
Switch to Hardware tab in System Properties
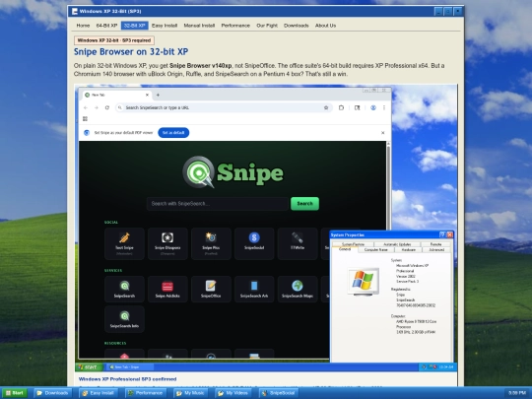click(x=409, y=249)
